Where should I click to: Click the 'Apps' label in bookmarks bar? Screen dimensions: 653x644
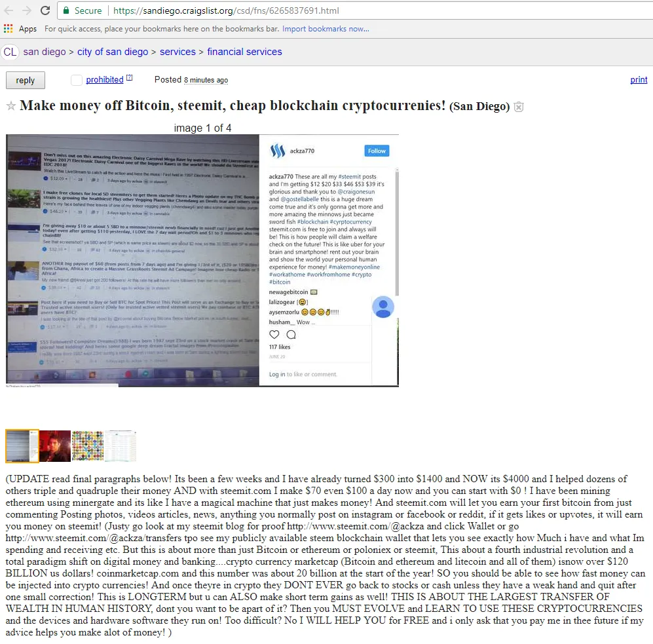[x=28, y=29]
